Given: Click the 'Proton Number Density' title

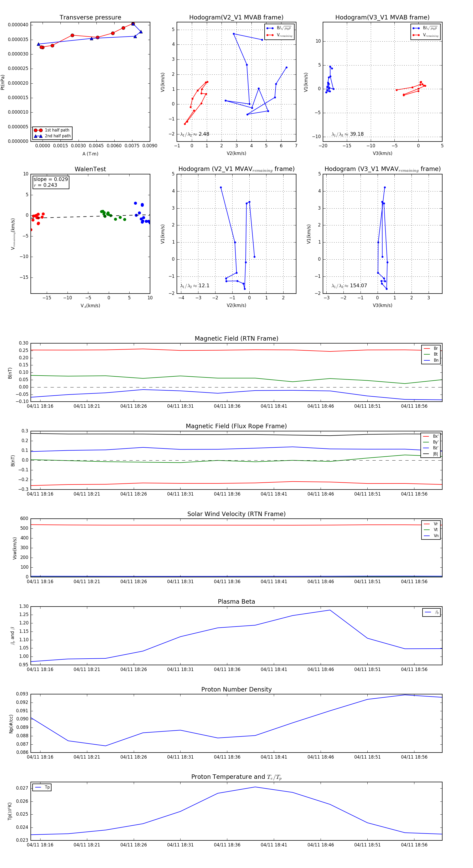Looking at the screenshot, I should tap(236, 689).
